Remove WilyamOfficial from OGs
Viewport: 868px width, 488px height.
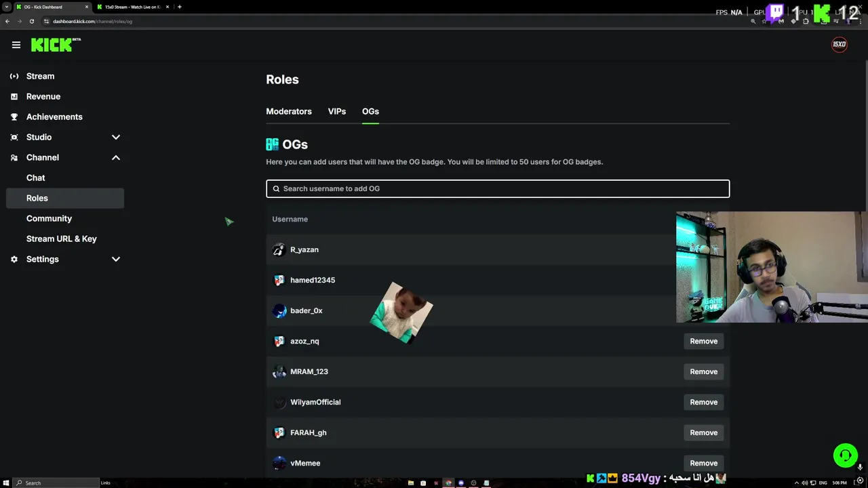point(703,402)
